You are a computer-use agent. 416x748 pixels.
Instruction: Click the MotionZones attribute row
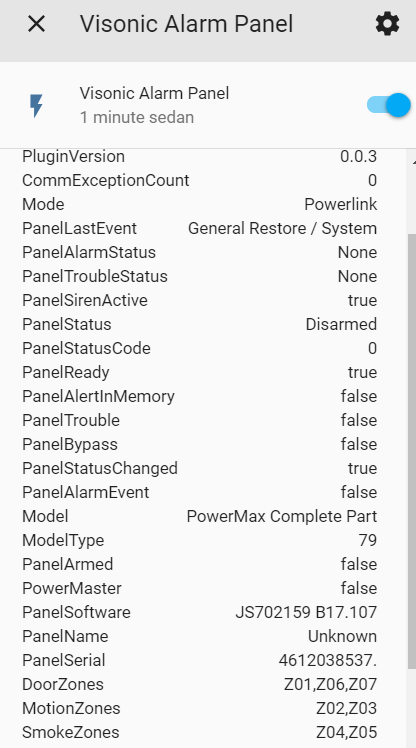199,708
